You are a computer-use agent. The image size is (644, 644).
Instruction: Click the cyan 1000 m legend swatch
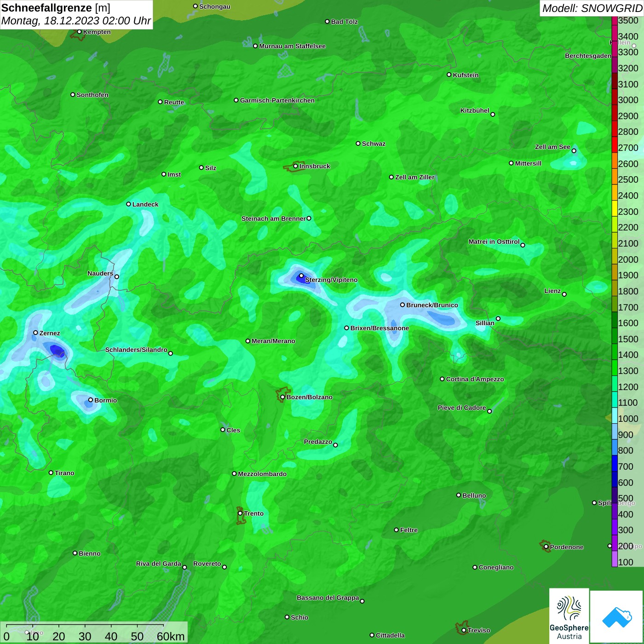pos(615,415)
